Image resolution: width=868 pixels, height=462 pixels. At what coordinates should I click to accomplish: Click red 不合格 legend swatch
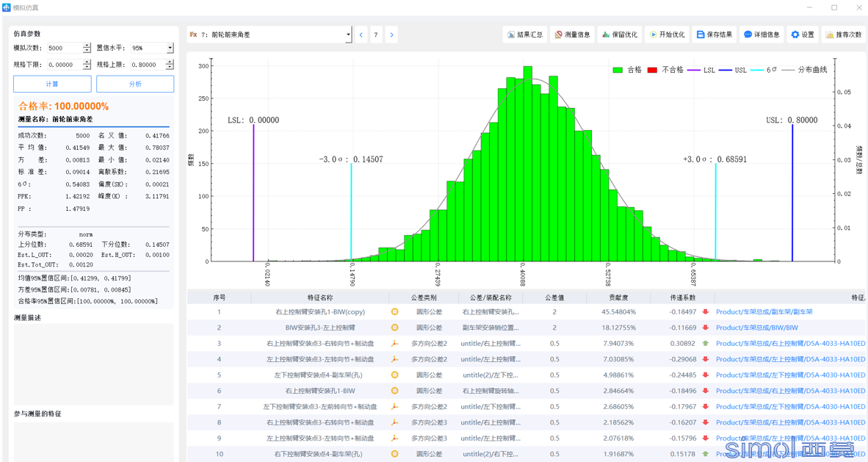tap(652, 70)
